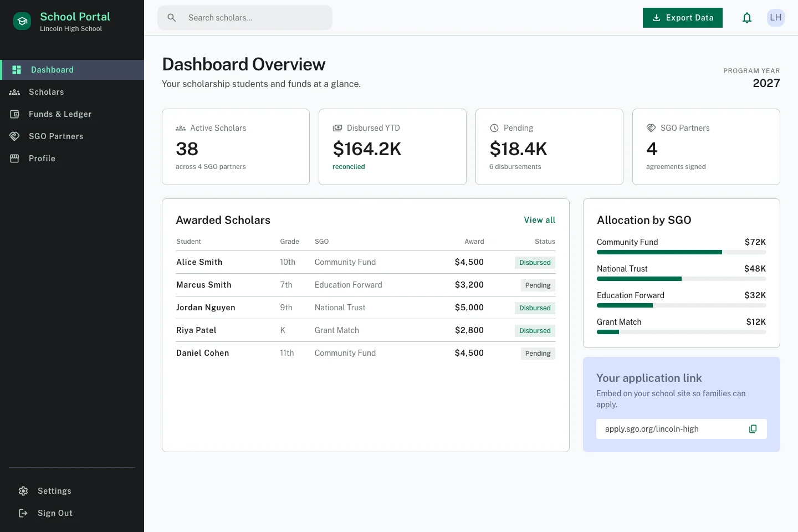This screenshot has width=798, height=532.
Task: Click Riya Patel's Disbursed status badge
Action: pos(535,331)
